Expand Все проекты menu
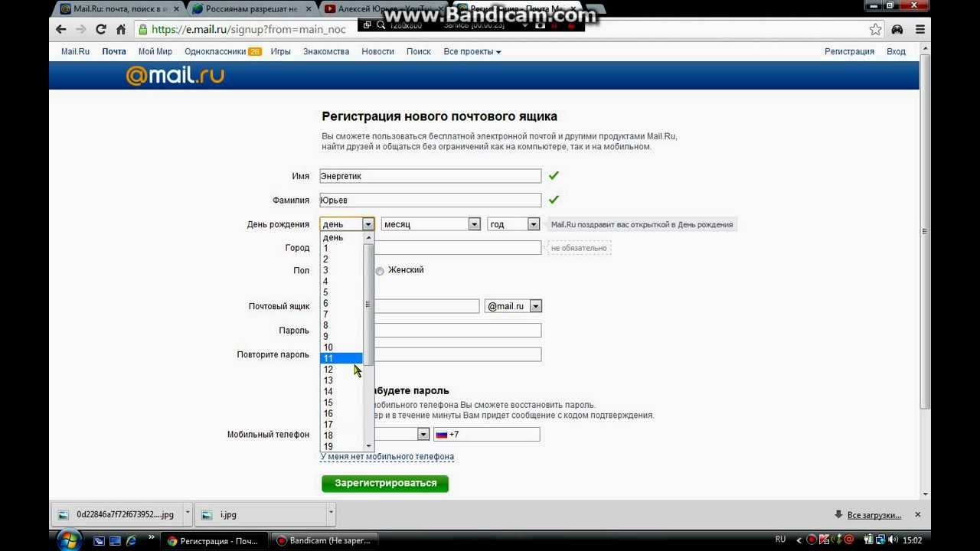This screenshot has width=980, height=551. click(472, 51)
